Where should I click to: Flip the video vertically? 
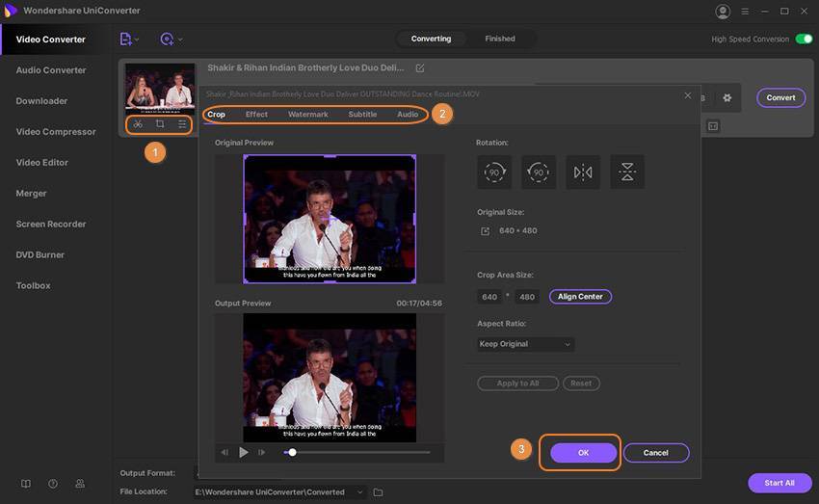(627, 172)
